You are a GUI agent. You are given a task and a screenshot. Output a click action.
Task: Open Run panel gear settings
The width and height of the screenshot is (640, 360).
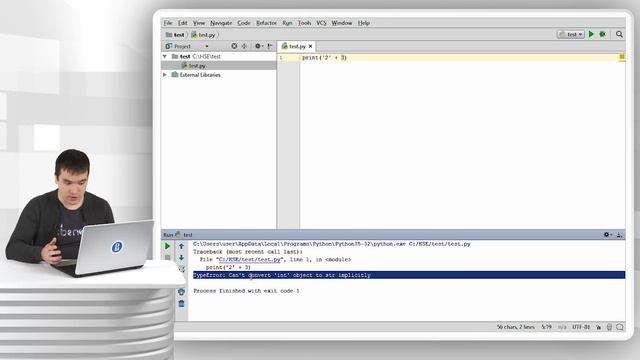[x=607, y=235]
